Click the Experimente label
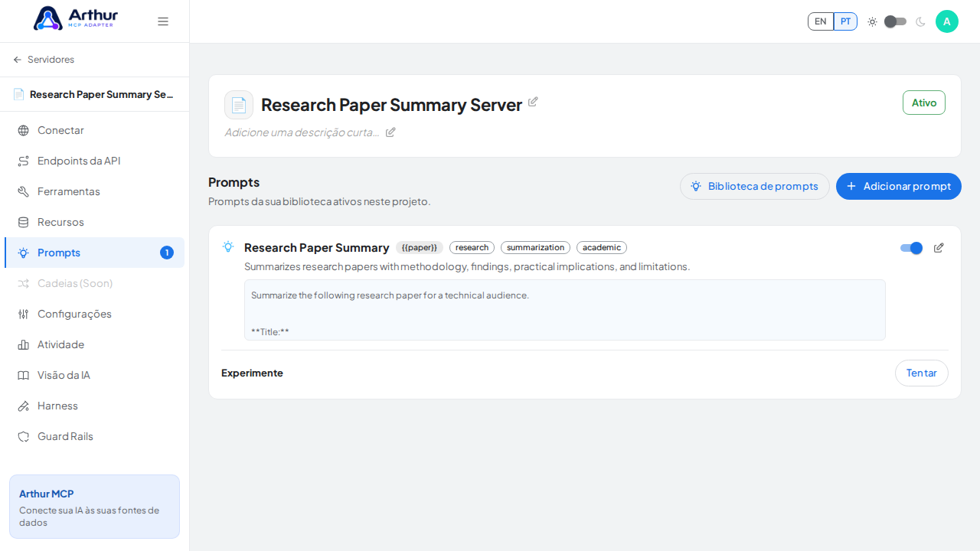980x551 pixels. pos(252,373)
